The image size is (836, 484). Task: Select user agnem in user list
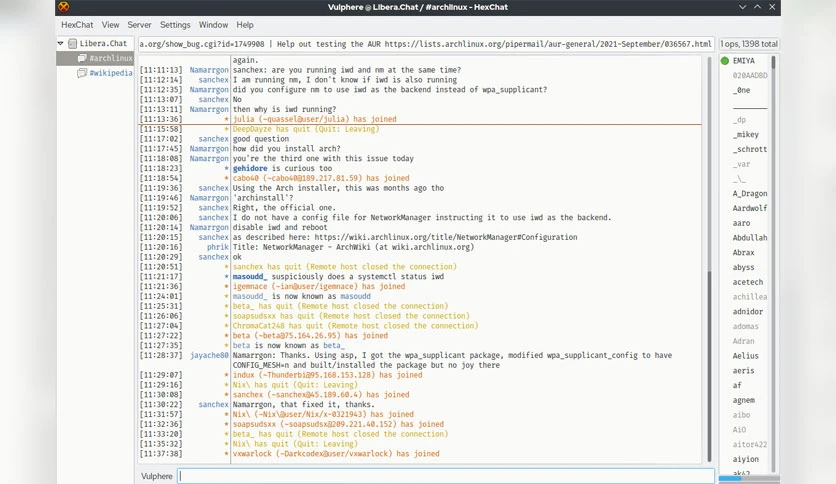pos(743,400)
